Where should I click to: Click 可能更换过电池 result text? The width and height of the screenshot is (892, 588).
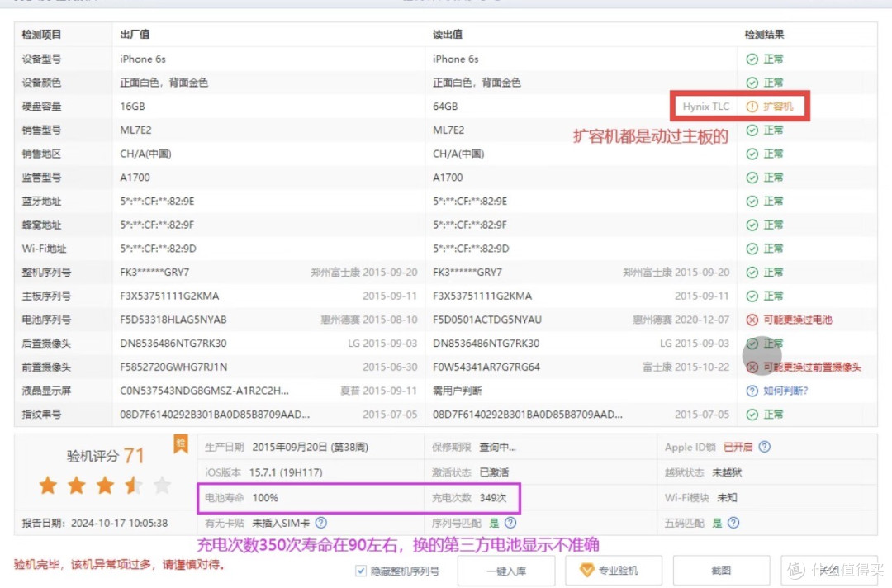[x=798, y=320]
